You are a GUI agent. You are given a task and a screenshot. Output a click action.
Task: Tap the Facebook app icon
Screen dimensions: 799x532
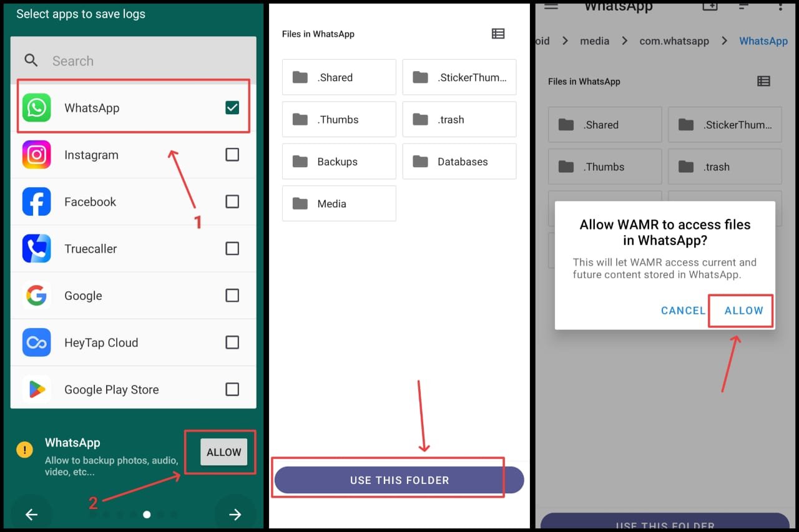(x=36, y=201)
